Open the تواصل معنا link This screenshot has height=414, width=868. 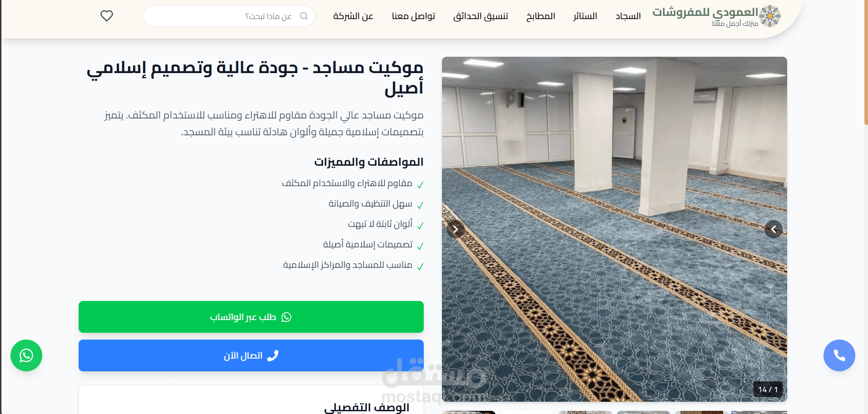(413, 16)
